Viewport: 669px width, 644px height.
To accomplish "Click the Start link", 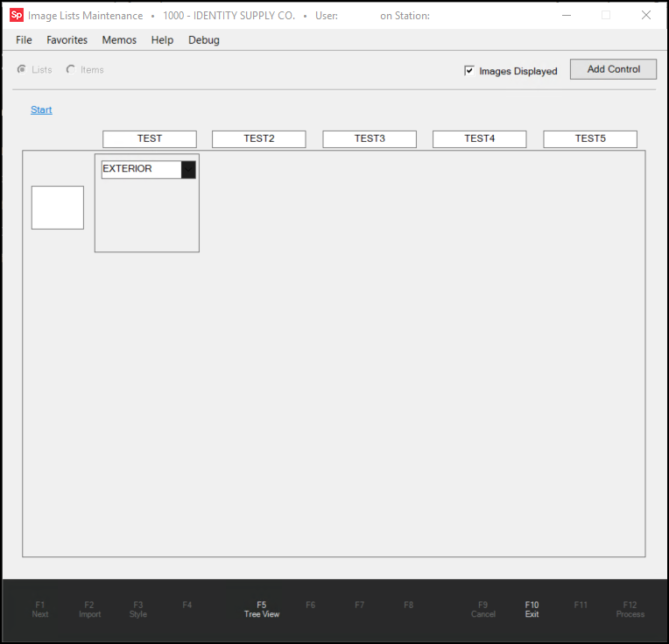I will click(x=41, y=110).
